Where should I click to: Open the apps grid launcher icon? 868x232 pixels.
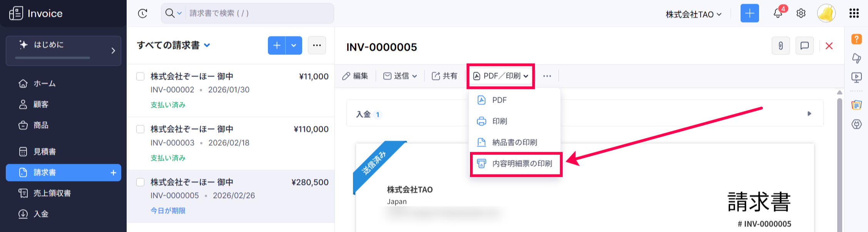[854, 13]
